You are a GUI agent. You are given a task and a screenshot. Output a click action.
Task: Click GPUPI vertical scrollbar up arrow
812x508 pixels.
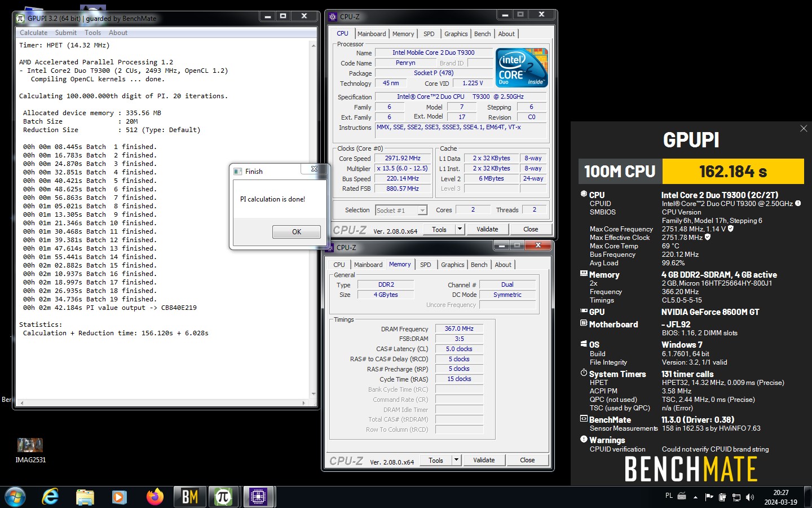click(x=314, y=45)
